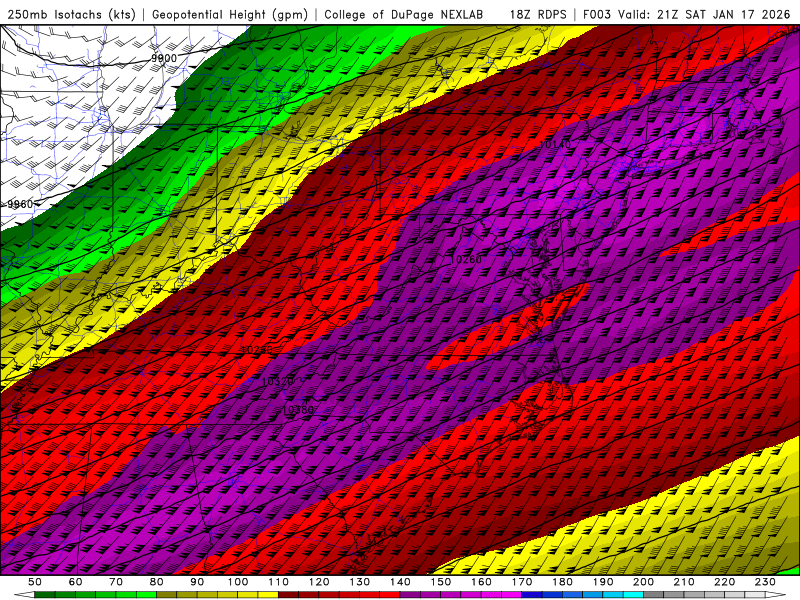Click the '18Z RDPS' model run text
The width and height of the screenshot is (800, 600).
pyautogui.click(x=538, y=14)
